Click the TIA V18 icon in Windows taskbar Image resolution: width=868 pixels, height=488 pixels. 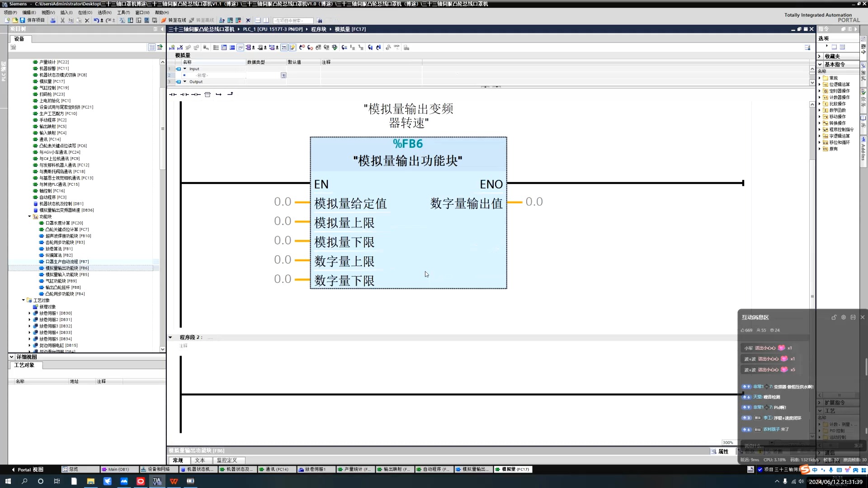click(x=157, y=481)
